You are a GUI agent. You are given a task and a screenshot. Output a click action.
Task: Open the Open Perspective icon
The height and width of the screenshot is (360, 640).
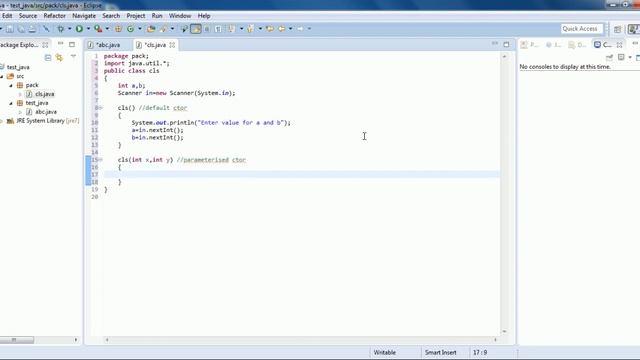tap(617, 29)
